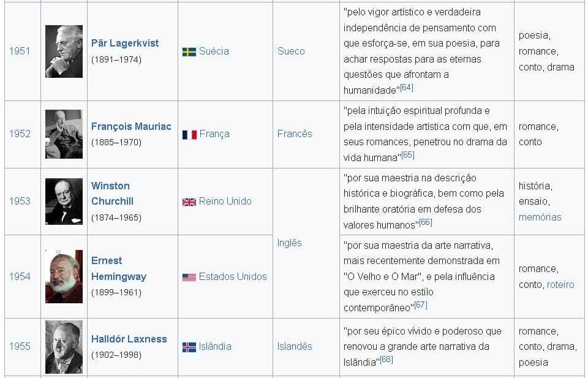Open the Islandês language link
Screen dimensions: 588x378
click(295, 346)
